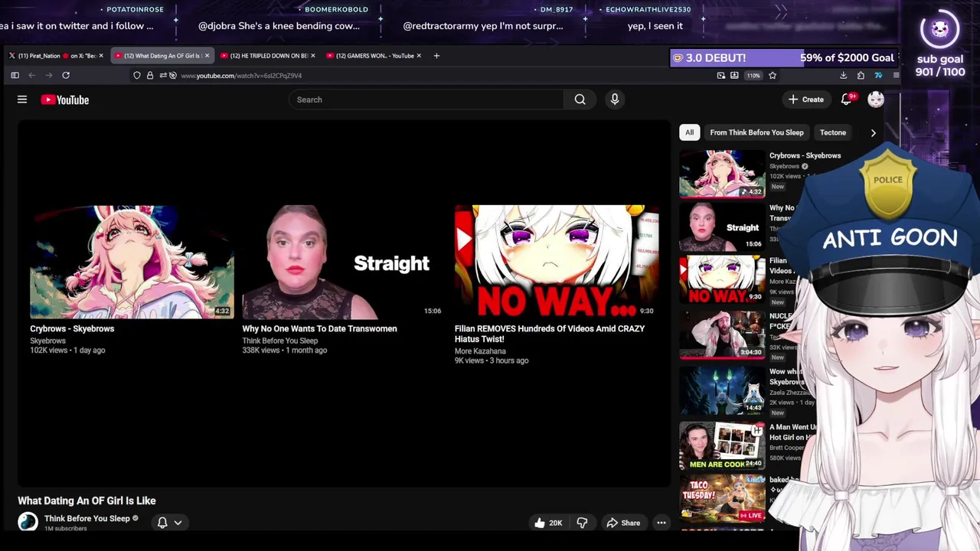The image size is (980, 551).
Task: Open the NO WAY Filian endscreen thumbnail
Action: (x=556, y=262)
